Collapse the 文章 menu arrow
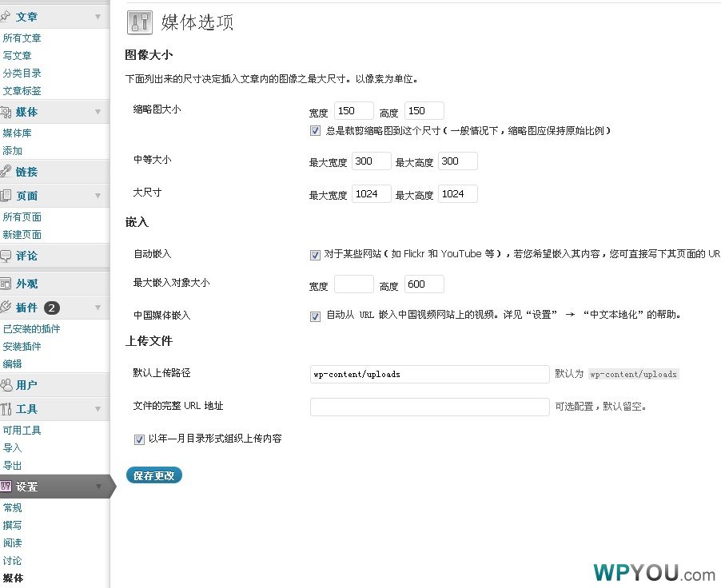The image size is (721, 588). coord(98,17)
